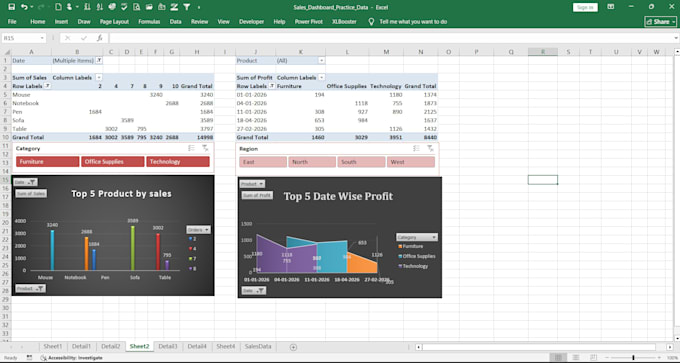Click the Insert Function fx icon
The image size is (680, 363).
coord(100,38)
